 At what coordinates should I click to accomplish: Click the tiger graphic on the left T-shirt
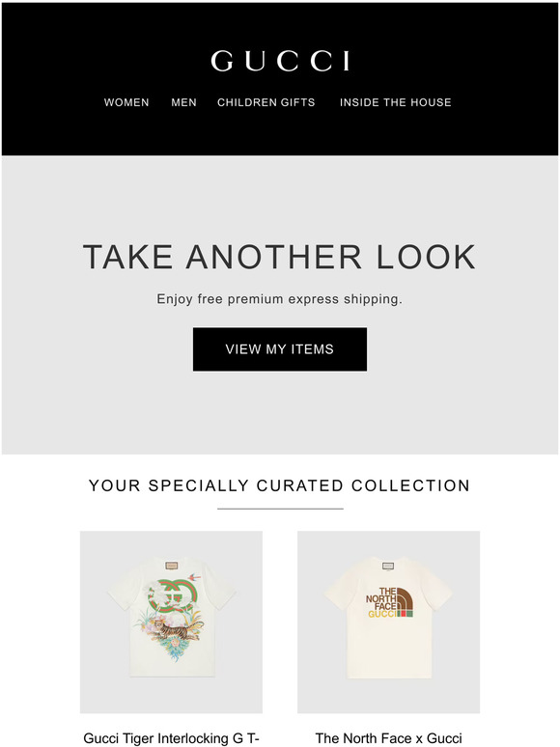click(176, 630)
